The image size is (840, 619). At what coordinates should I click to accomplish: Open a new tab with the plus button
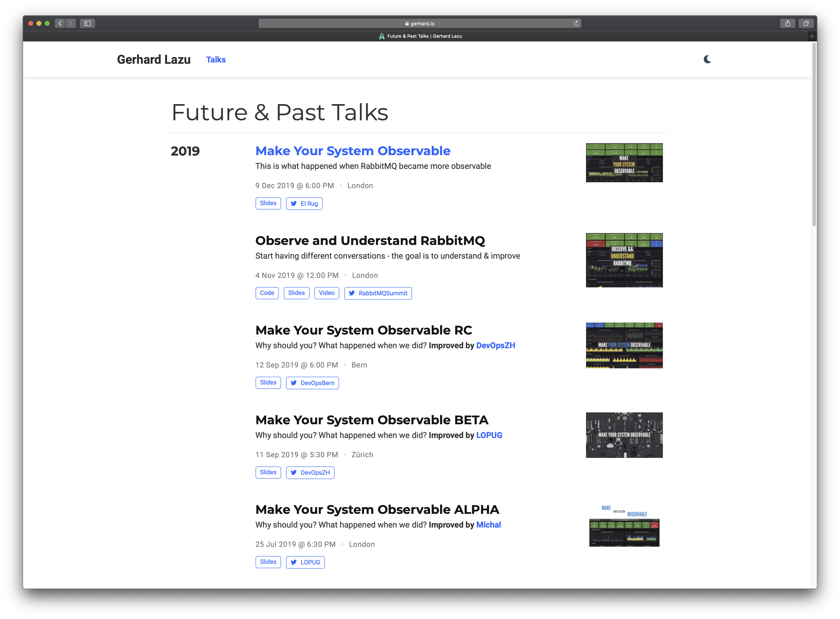click(x=812, y=36)
